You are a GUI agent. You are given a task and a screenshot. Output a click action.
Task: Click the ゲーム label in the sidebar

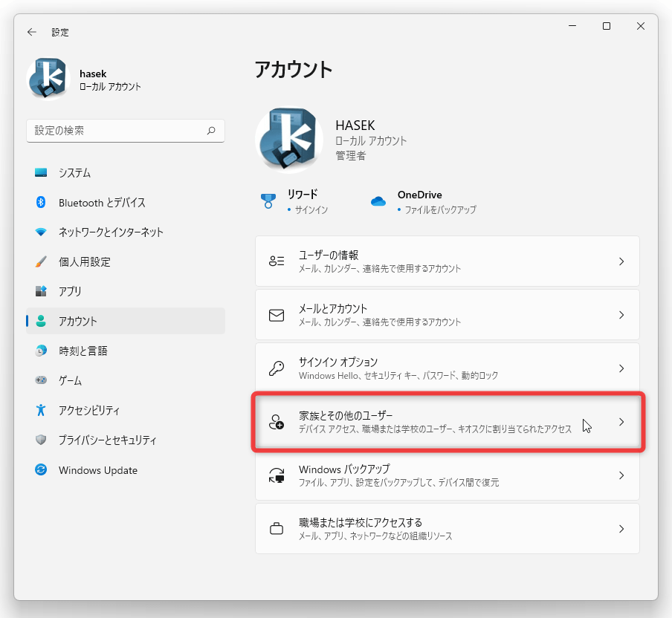(x=70, y=380)
